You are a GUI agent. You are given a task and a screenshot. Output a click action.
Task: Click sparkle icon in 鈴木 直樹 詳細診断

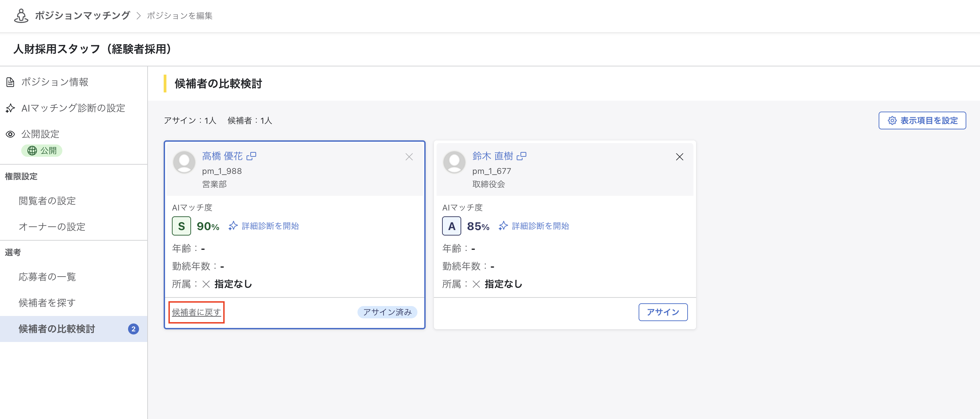503,226
